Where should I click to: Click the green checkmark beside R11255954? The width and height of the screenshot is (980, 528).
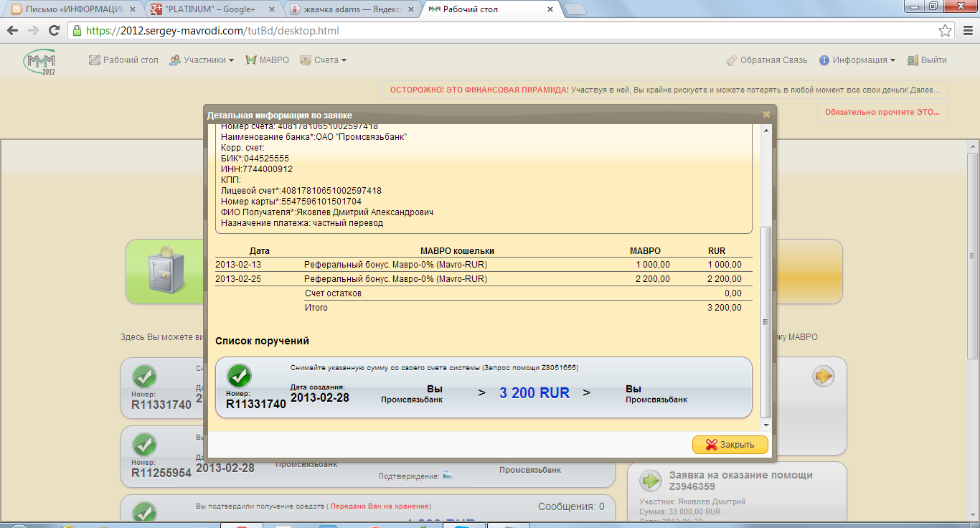(x=144, y=445)
